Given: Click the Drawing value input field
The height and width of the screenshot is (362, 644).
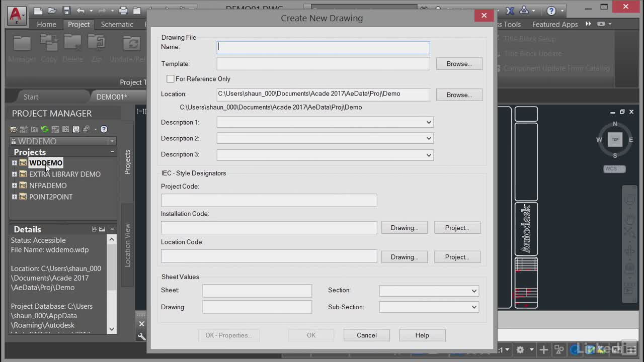Looking at the screenshot, I should pos(257,307).
